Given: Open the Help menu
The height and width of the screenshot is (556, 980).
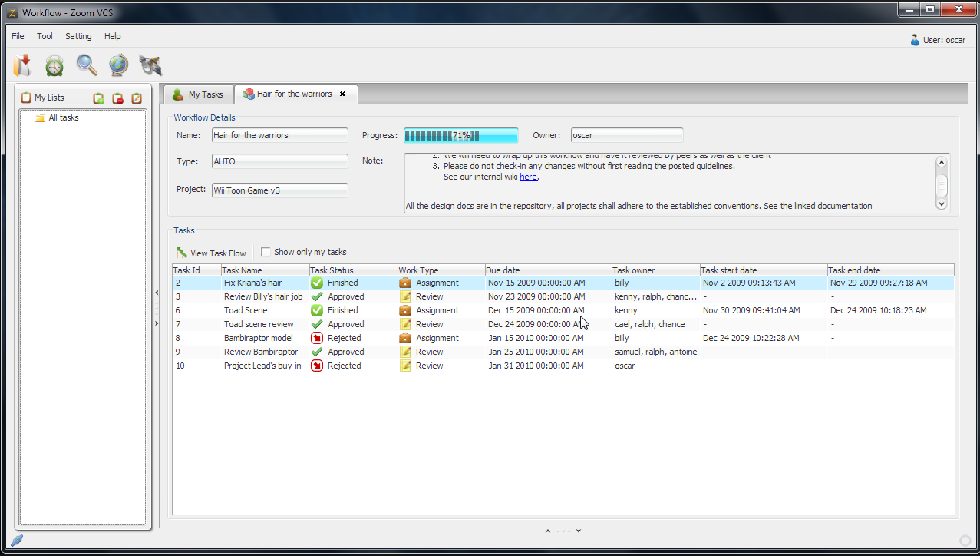Looking at the screenshot, I should click(113, 36).
